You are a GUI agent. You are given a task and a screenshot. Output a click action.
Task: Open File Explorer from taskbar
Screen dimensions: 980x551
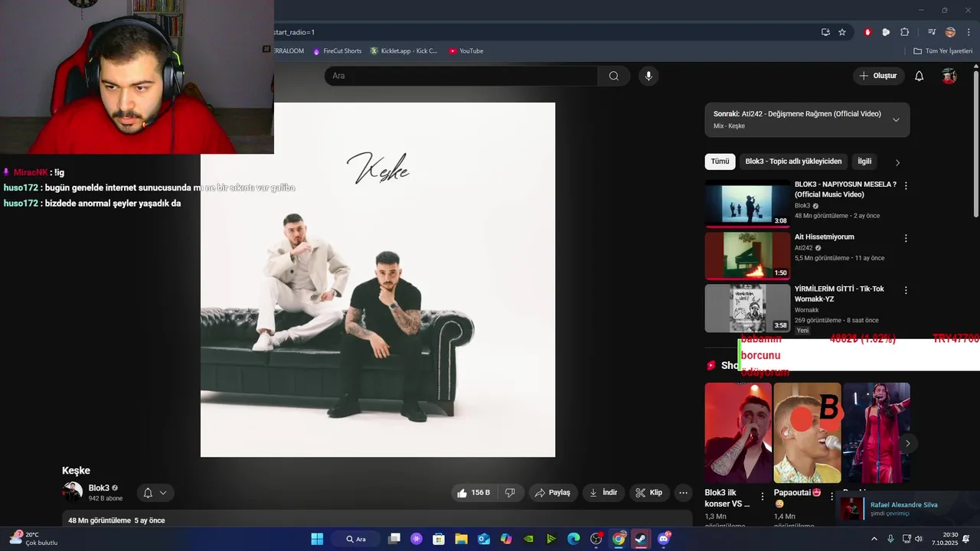tap(462, 539)
